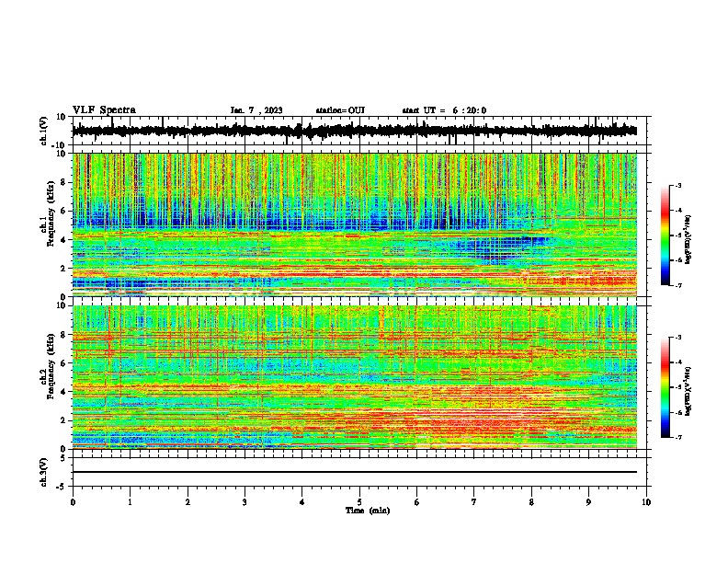The image size is (728, 563).
Task: Click the 6 kHz tick of ch.2 spectrogram
Action: [64, 363]
